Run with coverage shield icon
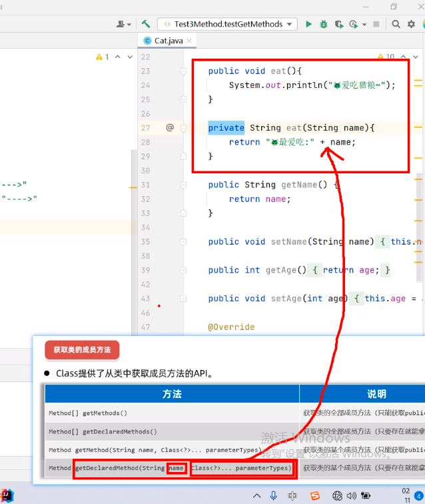The image size is (425, 504). [x=338, y=25]
